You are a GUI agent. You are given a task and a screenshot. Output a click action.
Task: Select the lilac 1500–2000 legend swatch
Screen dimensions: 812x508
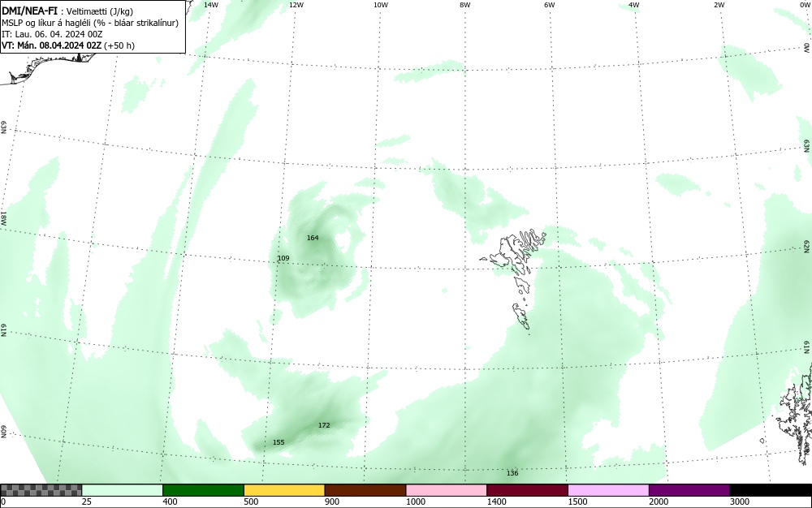[608, 490]
